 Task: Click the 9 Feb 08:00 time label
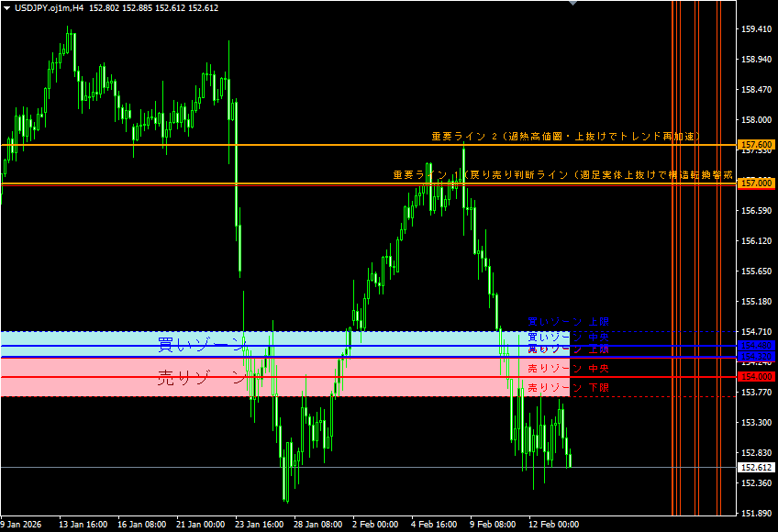coord(493,526)
